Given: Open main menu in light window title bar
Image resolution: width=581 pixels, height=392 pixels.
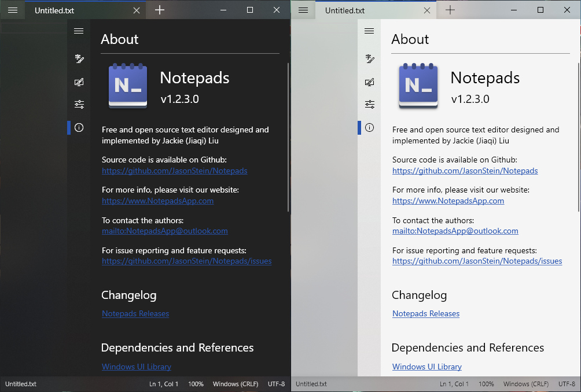Looking at the screenshot, I should (303, 10).
